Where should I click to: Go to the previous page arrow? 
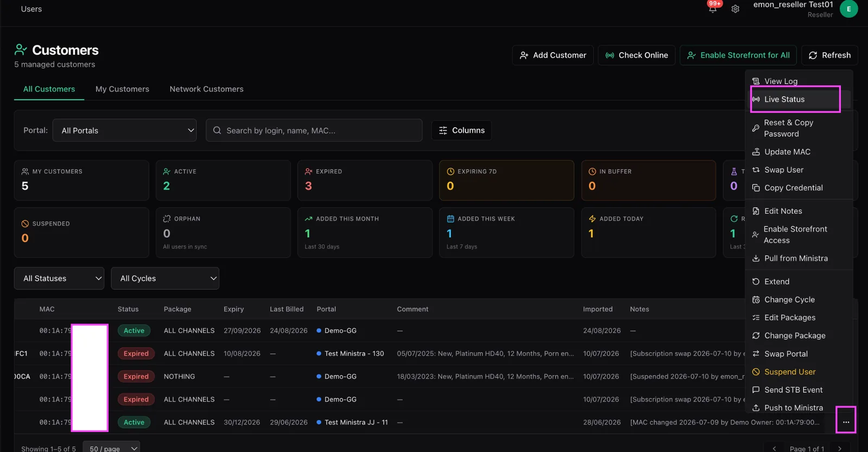click(775, 448)
